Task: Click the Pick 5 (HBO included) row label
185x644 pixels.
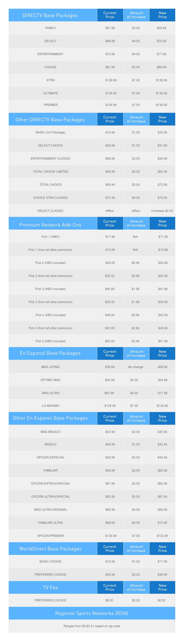Action: 50,341
